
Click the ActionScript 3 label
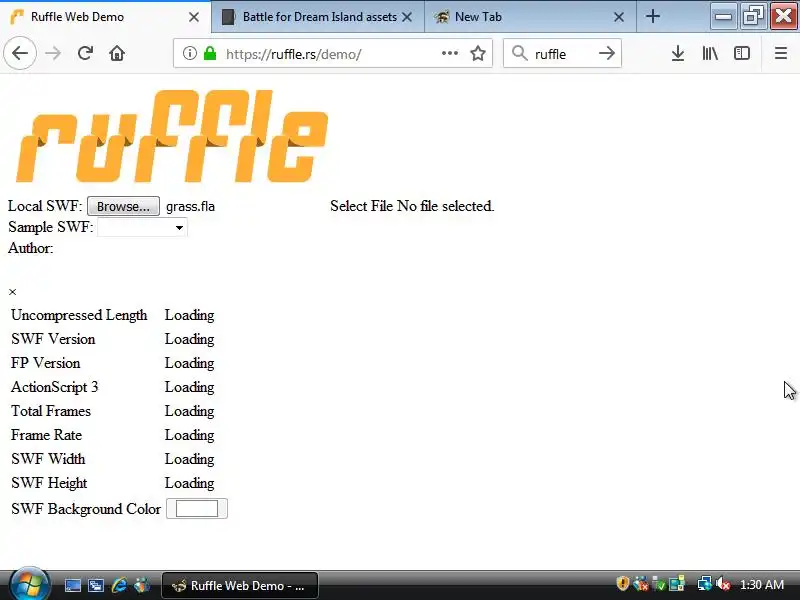pyautogui.click(x=55, y=387)
